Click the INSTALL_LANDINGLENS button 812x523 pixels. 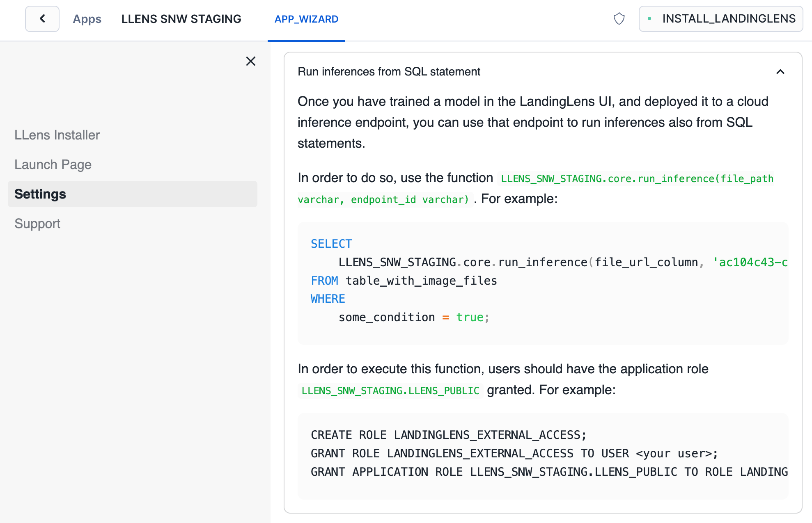[721, 19]
